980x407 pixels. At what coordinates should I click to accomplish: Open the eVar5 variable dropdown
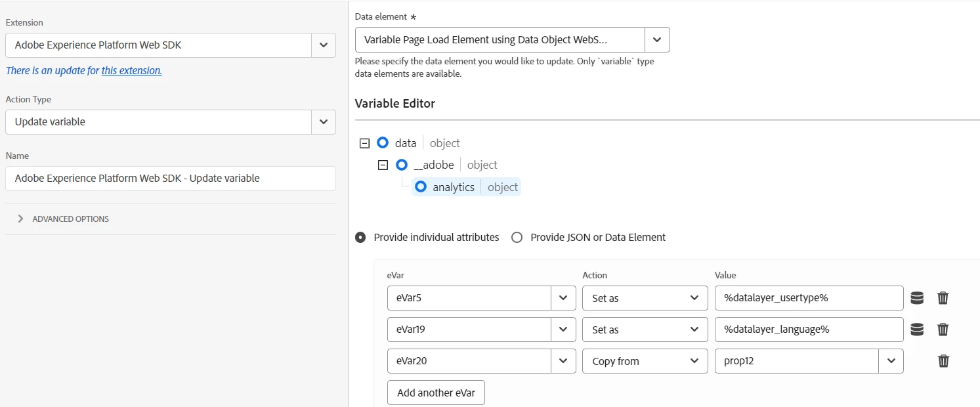pos(563,298)
